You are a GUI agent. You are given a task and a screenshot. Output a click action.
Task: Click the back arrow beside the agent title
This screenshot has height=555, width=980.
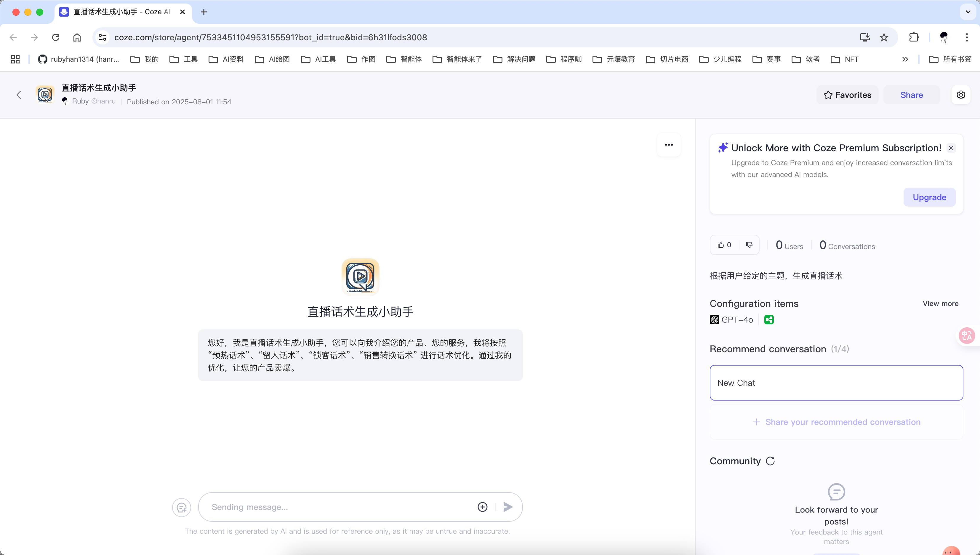coord(18,95)
